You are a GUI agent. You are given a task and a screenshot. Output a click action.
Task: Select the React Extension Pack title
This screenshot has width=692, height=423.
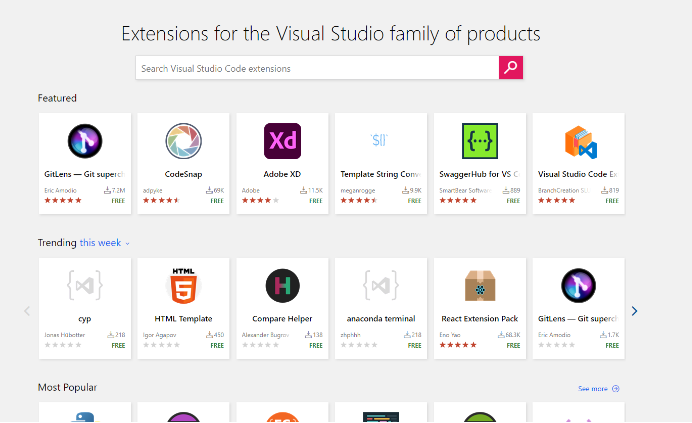[480, 318]
